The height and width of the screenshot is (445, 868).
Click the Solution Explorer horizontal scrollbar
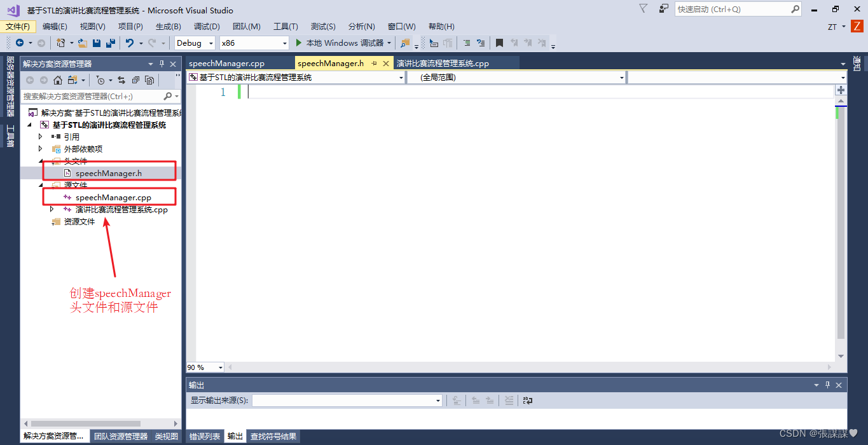(86, 423)
